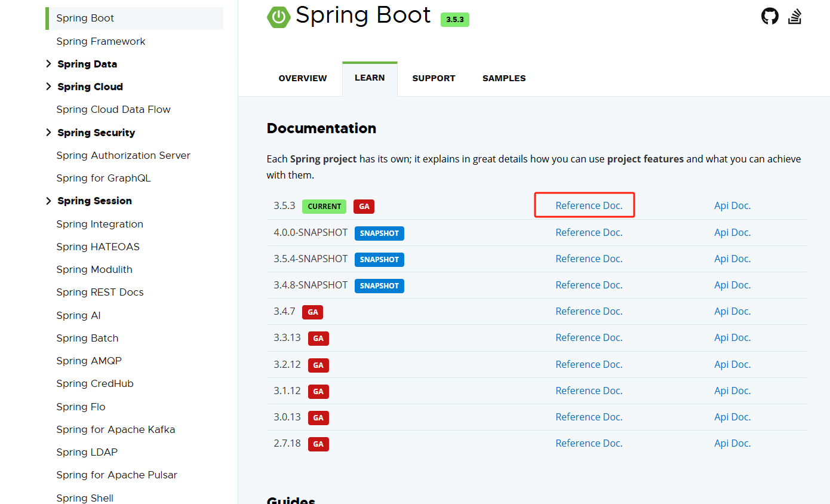The height and width of the screenshot is (504, 830).
Task: Go to Spring Integration
Action: click(x=100, y=224)
